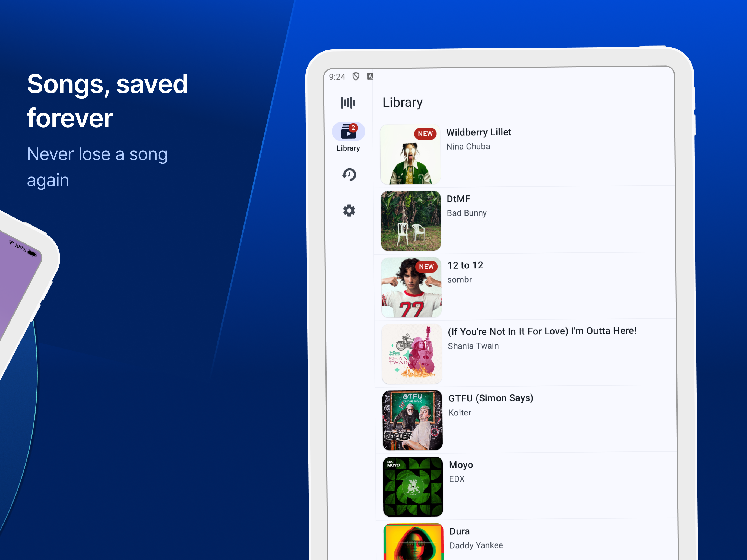This screenshot has height=560, width=747.
Task: Tap Shania Twain album cover thumbnail
Action: [x=412, y=354]
